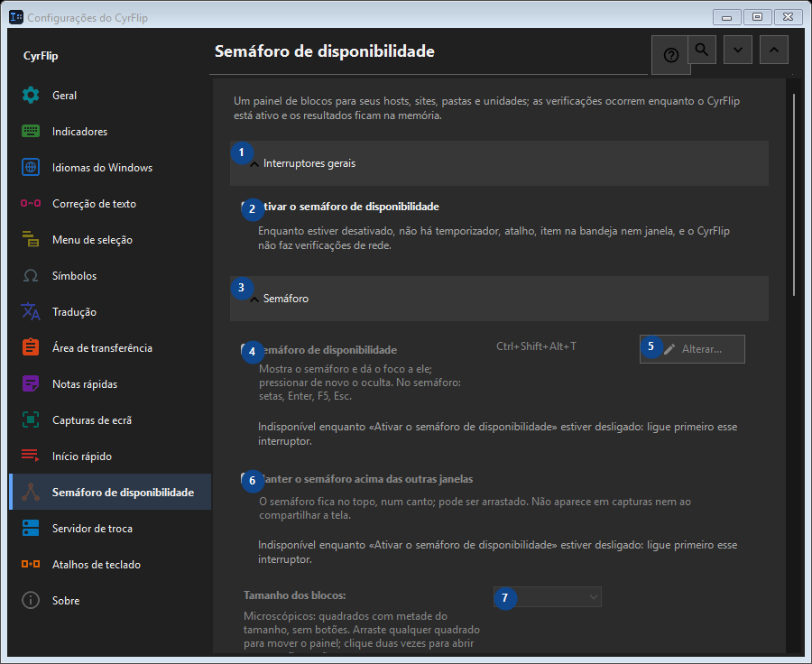Screen dimensions: 812x664
Task: Show the Sobre page
Action: [110, 600]
